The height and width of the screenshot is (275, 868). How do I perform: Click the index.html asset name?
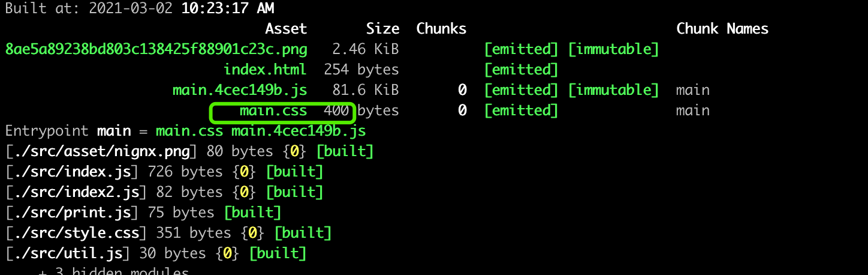point(265,70)
